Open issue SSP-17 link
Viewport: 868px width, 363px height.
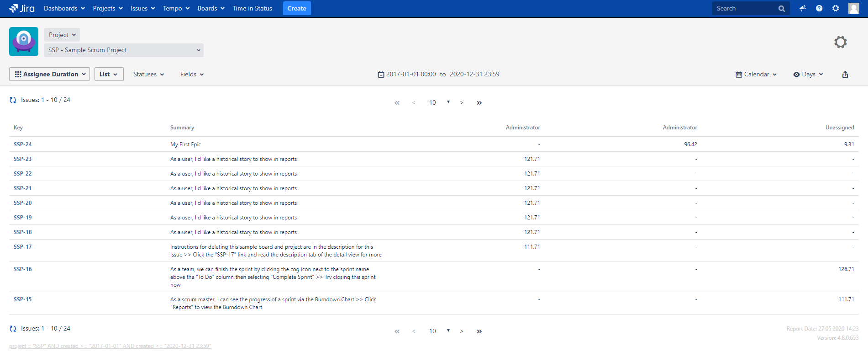[x=23, y=247]
